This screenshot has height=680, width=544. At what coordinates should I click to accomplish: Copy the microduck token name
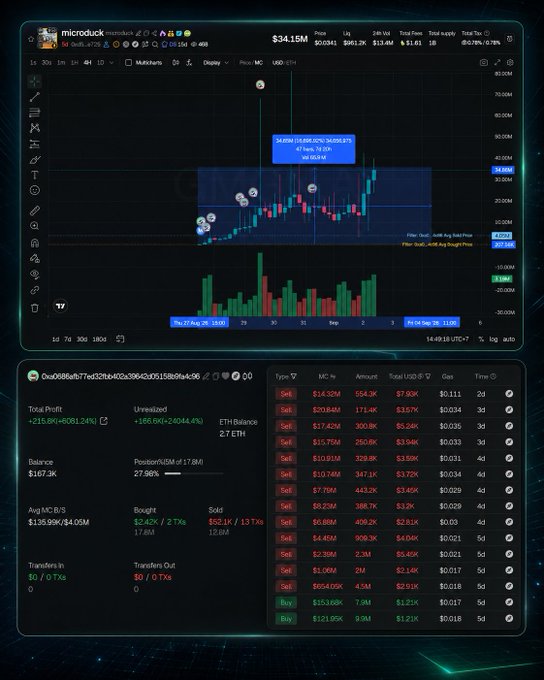(146, 33)
